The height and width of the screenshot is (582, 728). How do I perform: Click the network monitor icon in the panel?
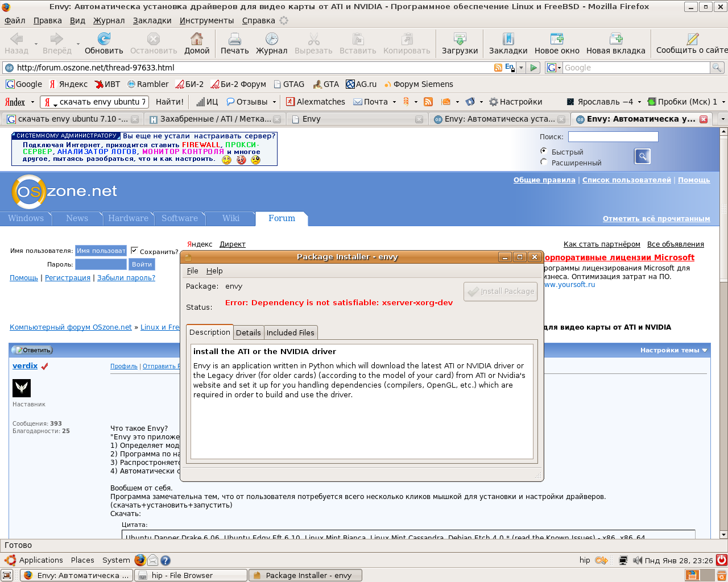point(623,560)
